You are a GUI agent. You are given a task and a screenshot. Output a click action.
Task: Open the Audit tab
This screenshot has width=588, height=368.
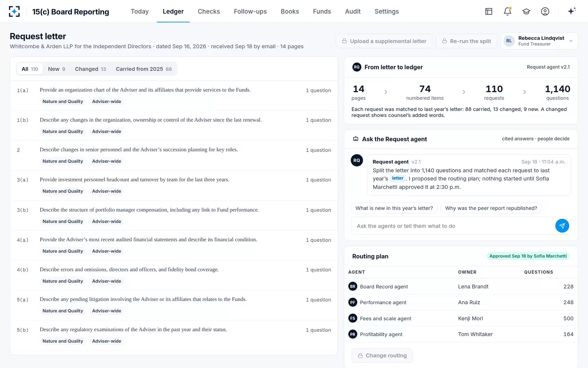(353, 11)
